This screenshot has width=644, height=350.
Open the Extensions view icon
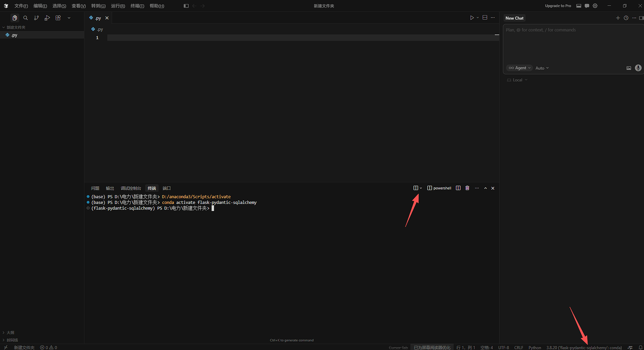[58, 18]
